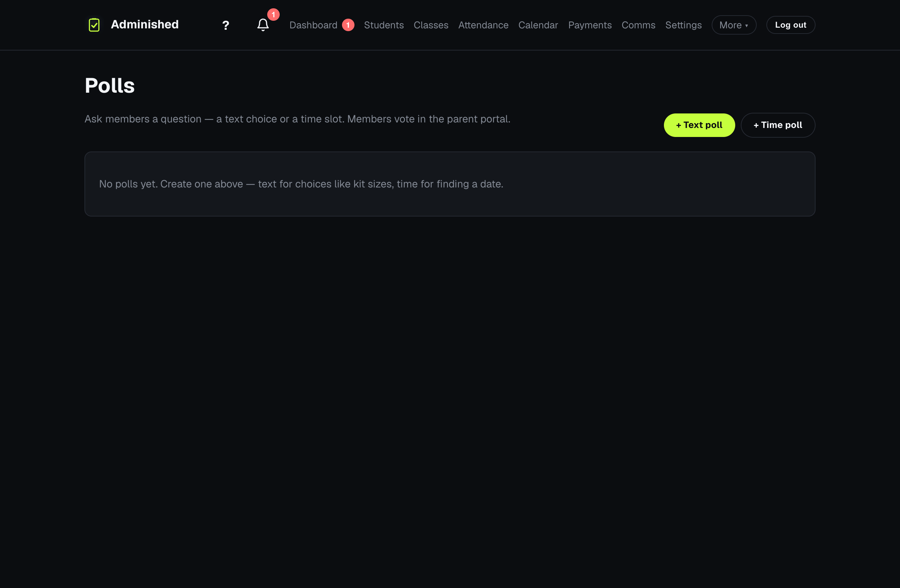Go to Comms
900x588 pixels.
[x=638, y=25]
